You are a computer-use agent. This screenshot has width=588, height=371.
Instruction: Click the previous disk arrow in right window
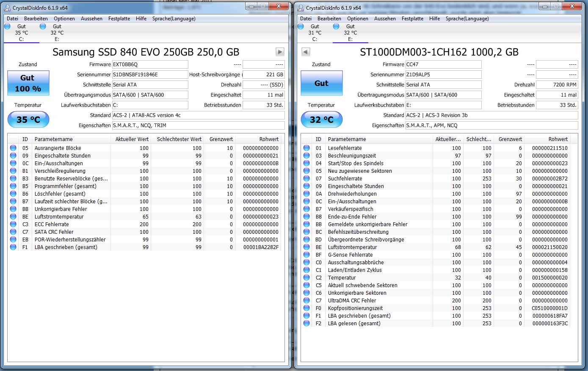click(x=306, y=52)
